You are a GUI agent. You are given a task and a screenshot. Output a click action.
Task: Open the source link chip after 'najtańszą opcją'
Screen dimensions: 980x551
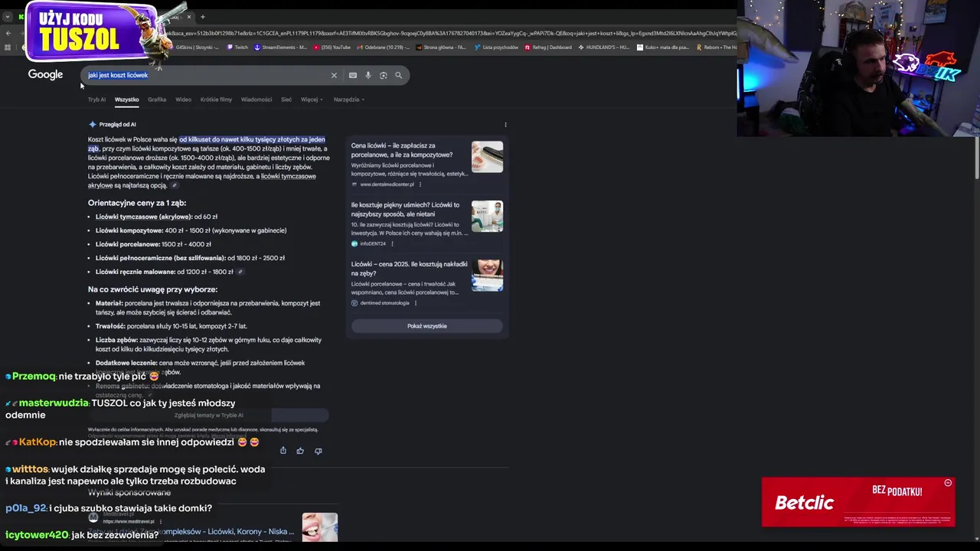tap(175, 185)
